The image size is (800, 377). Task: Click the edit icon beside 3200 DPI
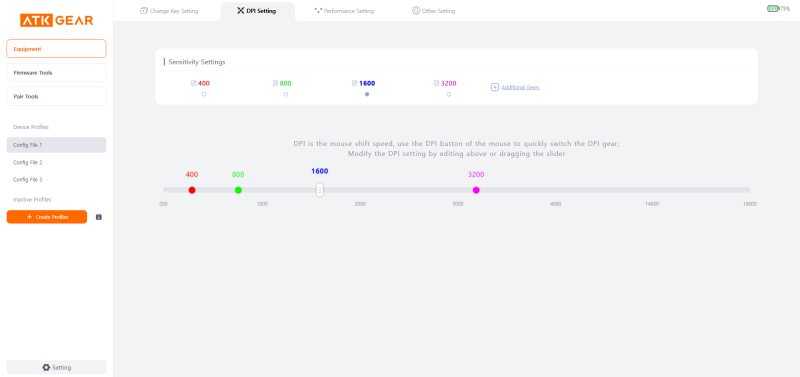(x=436, y=83)
